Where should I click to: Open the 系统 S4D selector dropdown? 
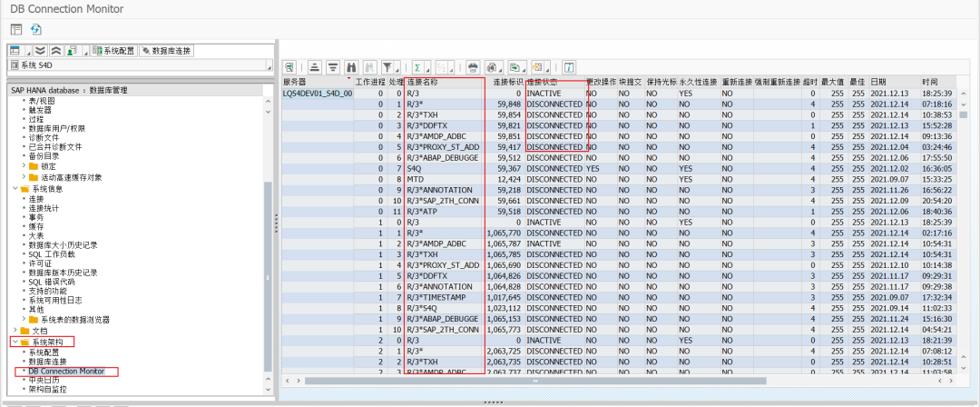coord(269,65)
